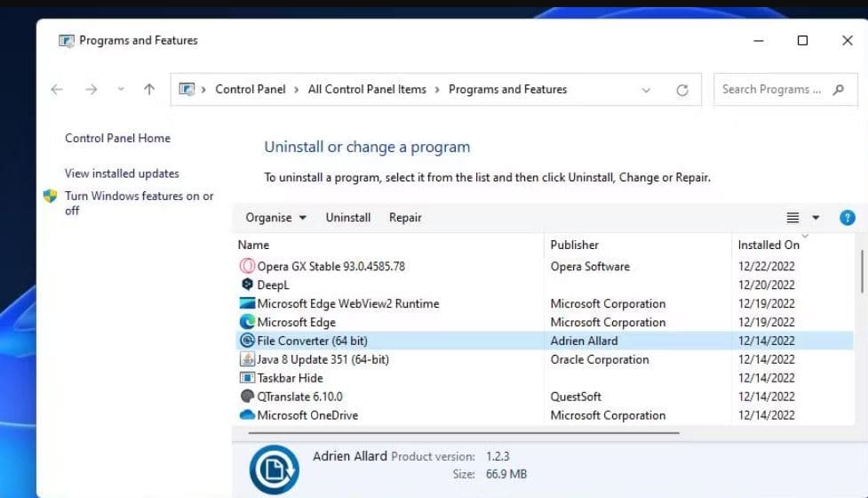The image size is (868, 498).
Task: Click the Search Programs input field
Action: click(771, 90)
